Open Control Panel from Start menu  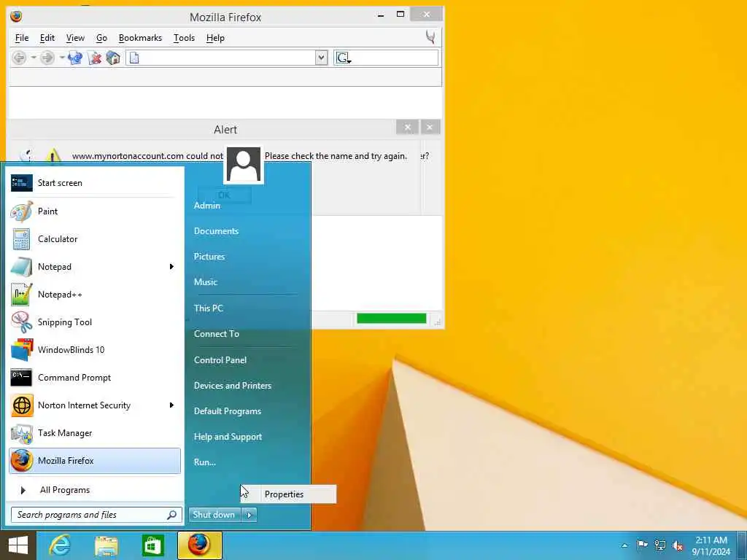[220, 360]
